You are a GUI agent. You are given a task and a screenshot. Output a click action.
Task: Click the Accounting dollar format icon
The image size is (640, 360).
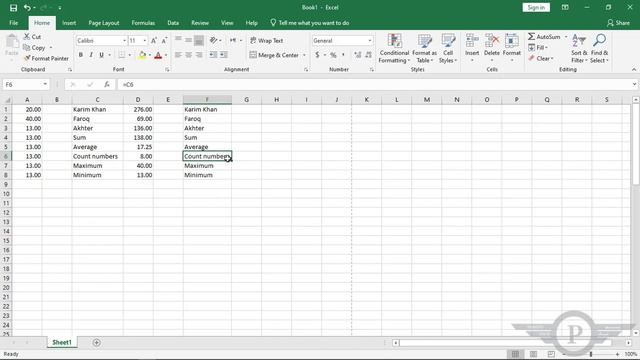click(x=317, y=55)
